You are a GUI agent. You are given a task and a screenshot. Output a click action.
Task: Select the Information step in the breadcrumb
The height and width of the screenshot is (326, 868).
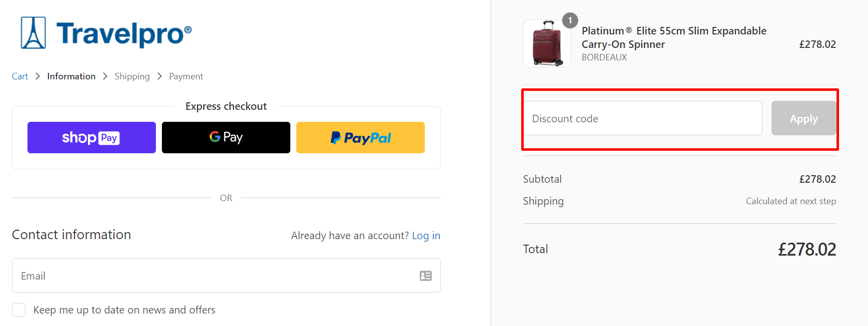(x=71, y=76)
